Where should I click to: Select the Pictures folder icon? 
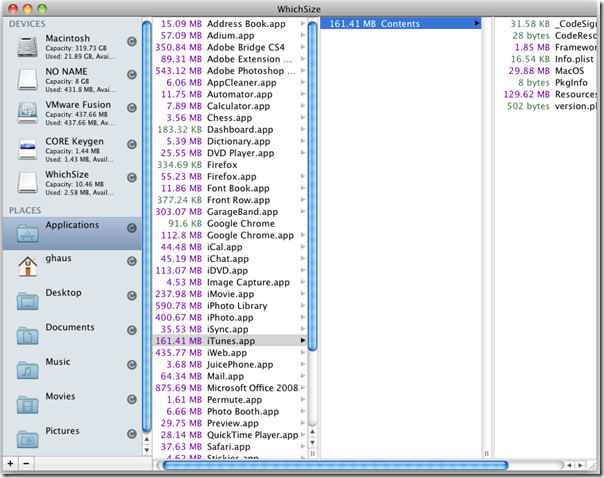29,438
